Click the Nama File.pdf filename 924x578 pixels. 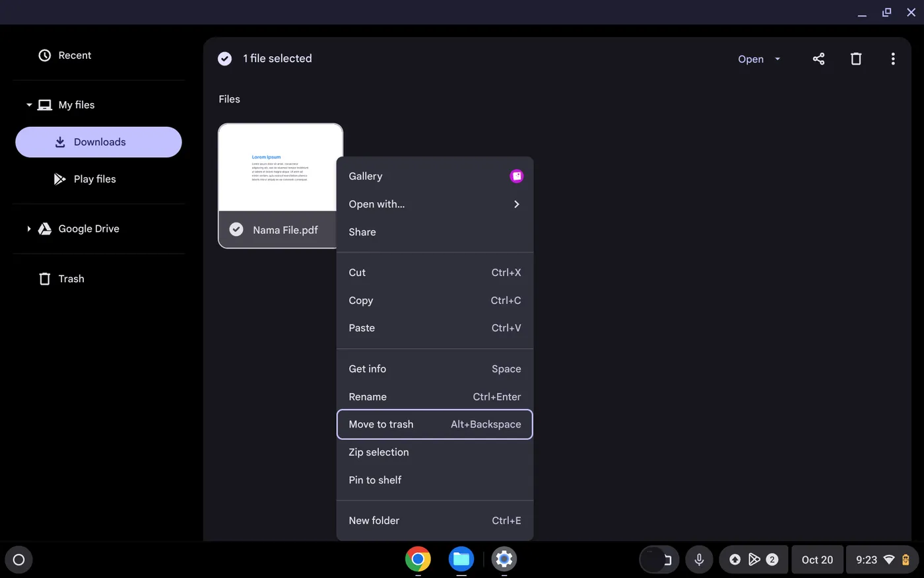[x=285, y=230]
